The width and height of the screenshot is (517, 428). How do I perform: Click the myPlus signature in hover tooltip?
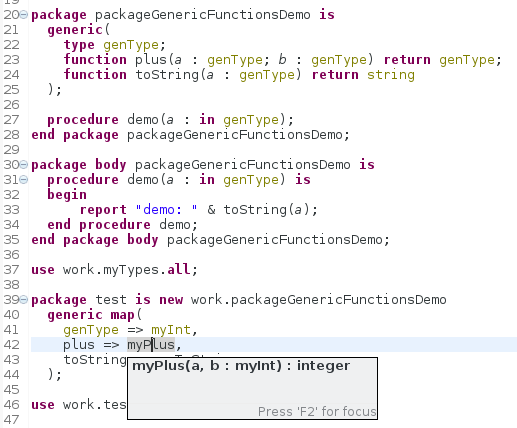241,366
